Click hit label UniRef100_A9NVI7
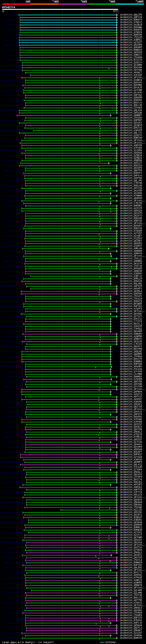This screenshot has height=644, width=146. [131, 55]
